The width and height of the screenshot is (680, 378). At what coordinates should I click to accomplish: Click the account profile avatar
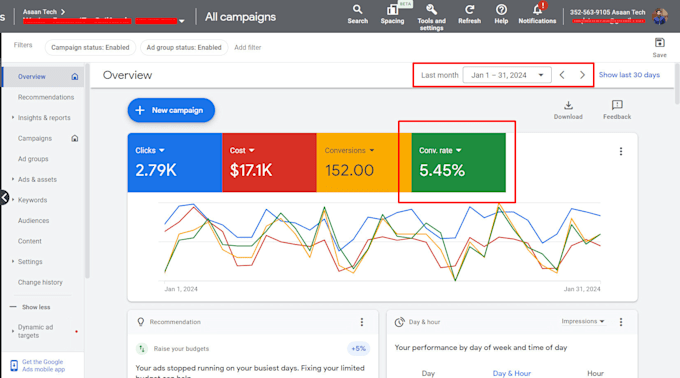(x=660, y=16)
